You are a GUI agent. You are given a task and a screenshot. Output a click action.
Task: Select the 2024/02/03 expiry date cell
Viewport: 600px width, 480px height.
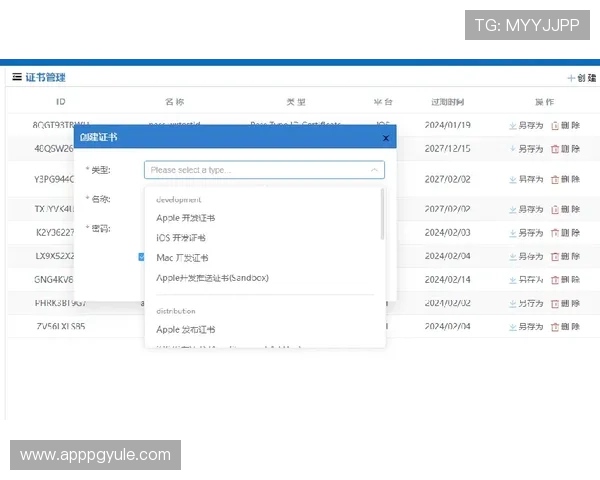pyautogui.click(x=448, y=233)
